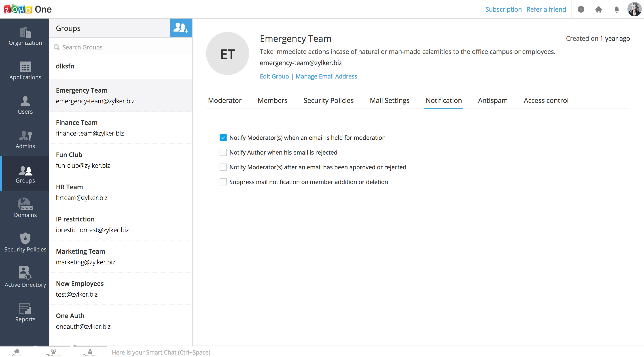The image size is (644, 357).
Task: Open the Antispam tab
Action: tap(492, 100)
